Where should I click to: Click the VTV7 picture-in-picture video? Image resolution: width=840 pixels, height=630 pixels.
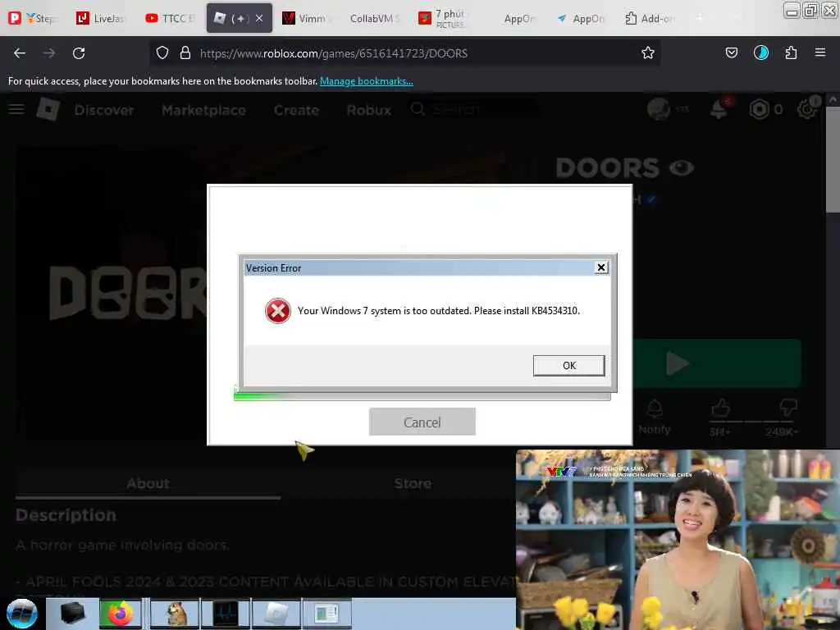(x=678, y=540)
